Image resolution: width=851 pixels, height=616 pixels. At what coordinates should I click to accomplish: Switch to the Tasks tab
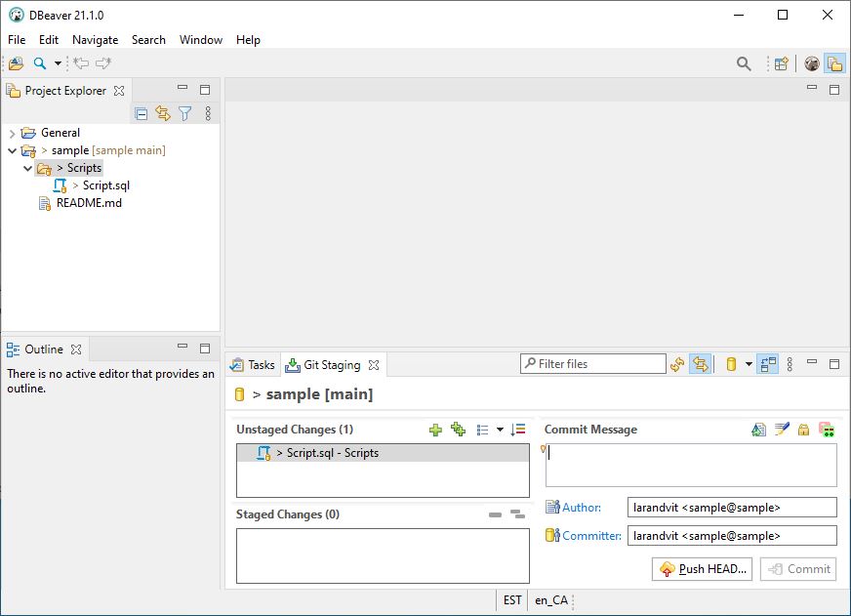click(x=253, y=365)
